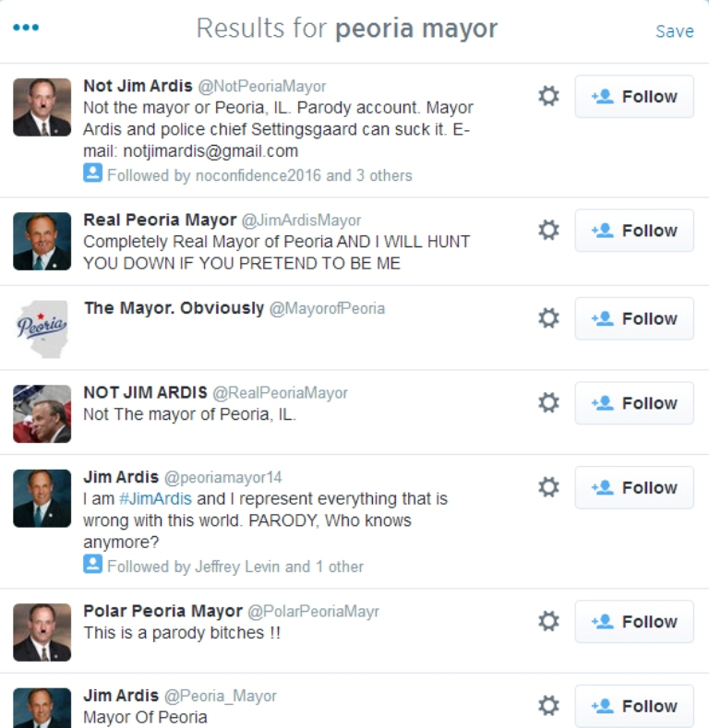Screen dimensions: 709x728
Task: Open gear menu for @RealPeoriaMayor account
Action: click(x=548, y=403)
